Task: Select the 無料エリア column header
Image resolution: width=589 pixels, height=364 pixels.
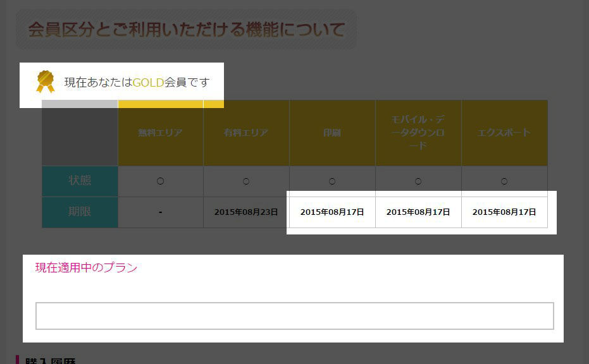Action: pyautogui.click(x=161, y=133)
